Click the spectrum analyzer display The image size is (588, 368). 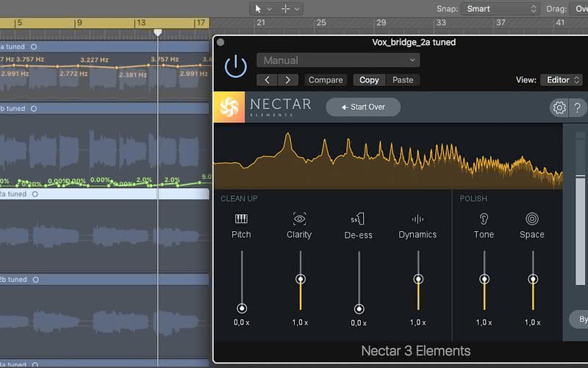tap(388, 156)
